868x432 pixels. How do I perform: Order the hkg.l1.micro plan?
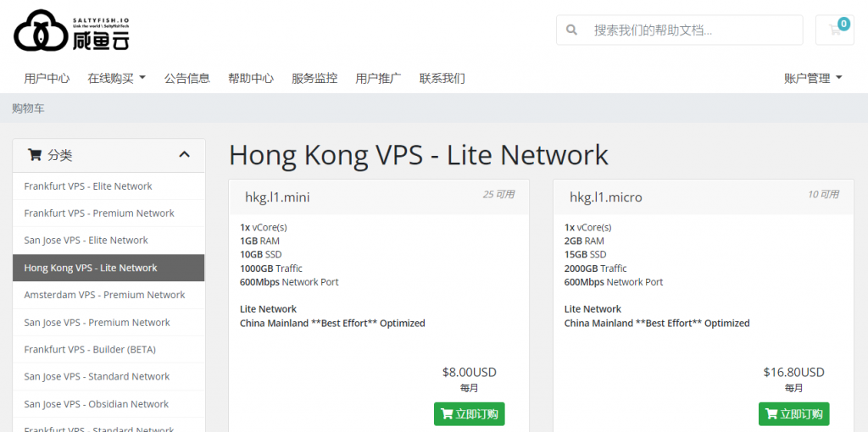(x=793, y=414)
